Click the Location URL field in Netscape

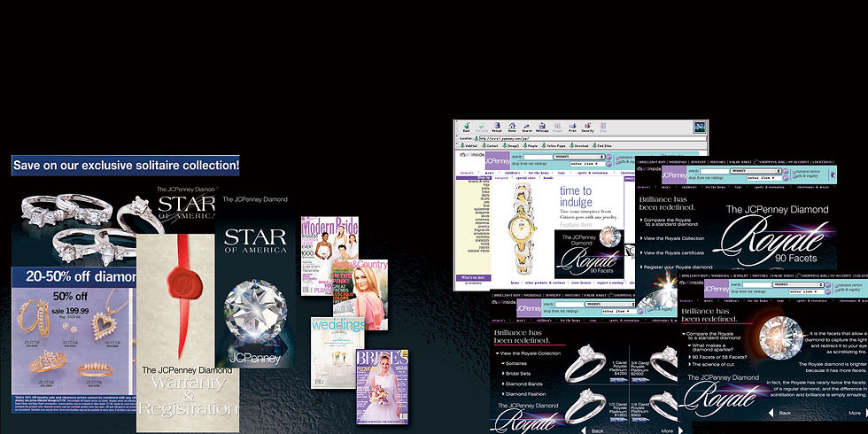tap(593, 138)
